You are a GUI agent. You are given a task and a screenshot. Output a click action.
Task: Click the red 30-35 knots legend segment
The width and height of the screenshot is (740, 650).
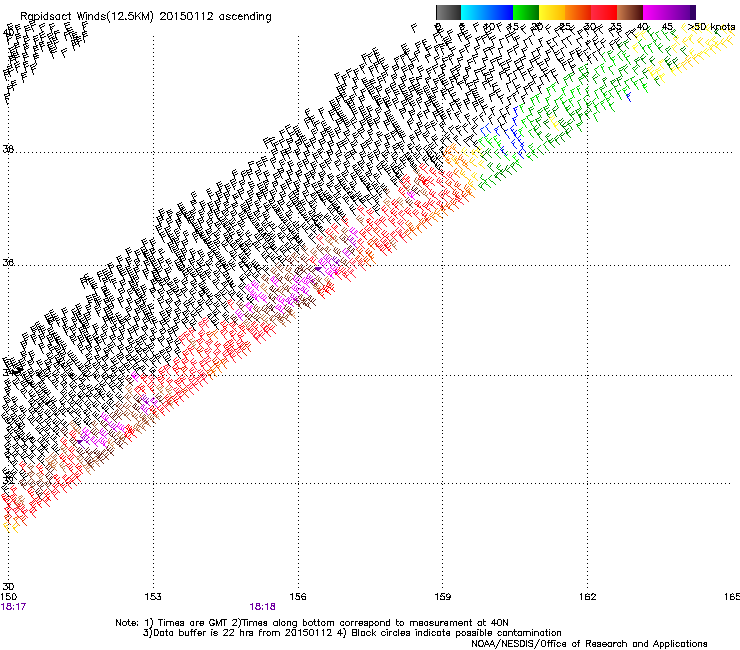click(x=604, y=12)
